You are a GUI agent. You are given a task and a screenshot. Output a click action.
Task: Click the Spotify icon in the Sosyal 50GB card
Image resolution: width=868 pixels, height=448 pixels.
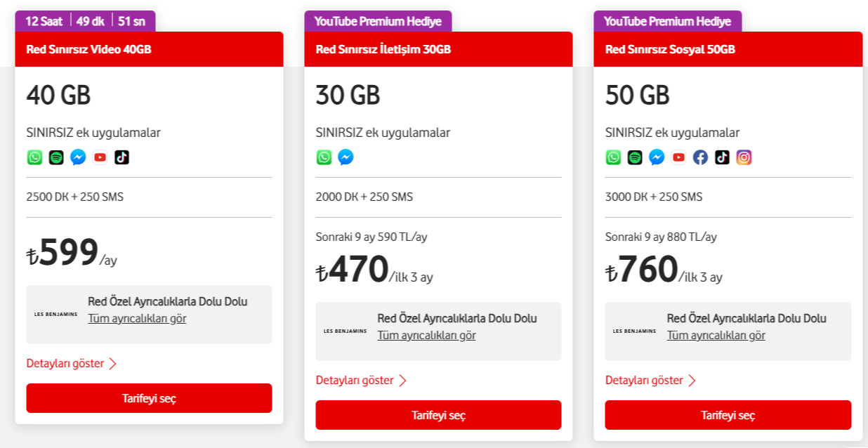click(635, 157)
